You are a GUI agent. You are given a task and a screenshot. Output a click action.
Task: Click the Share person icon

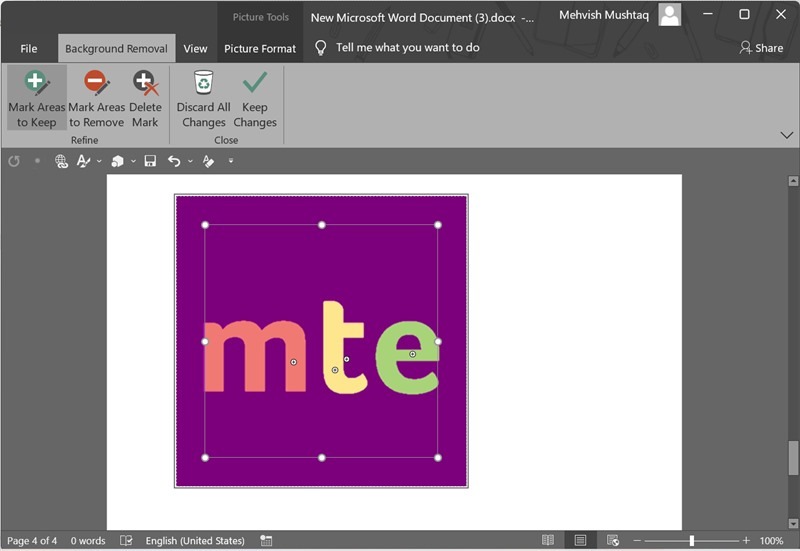(x=745, y=47)
